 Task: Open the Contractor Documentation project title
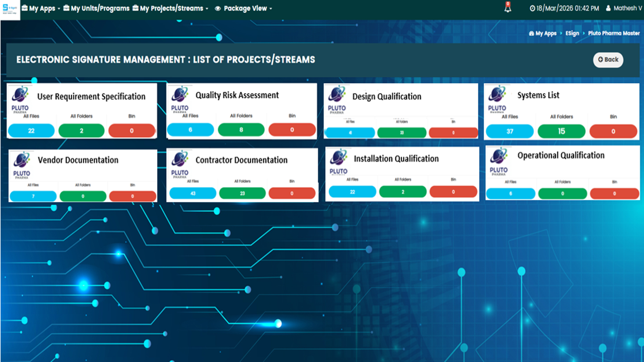242,160
